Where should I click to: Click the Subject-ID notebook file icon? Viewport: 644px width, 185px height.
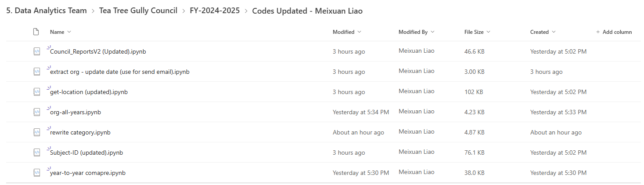pyautogui.click(x=37, y=152)
